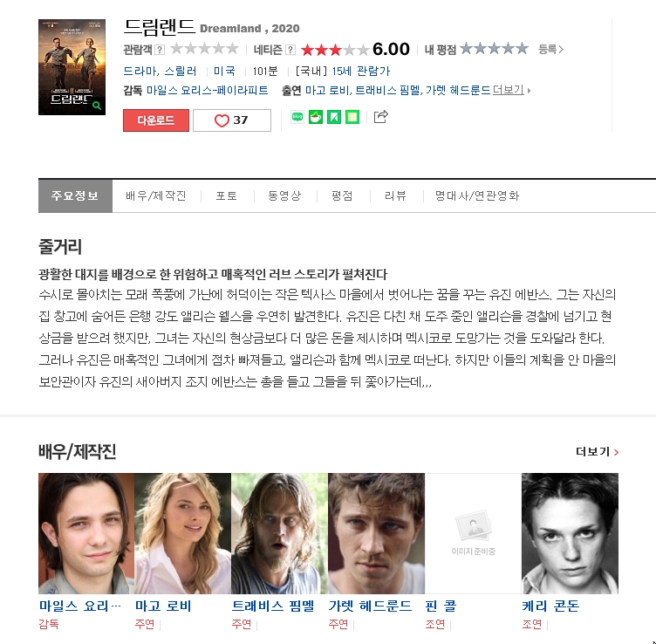Expand cast list with 더보기 arrow

[x=511, y=90]
